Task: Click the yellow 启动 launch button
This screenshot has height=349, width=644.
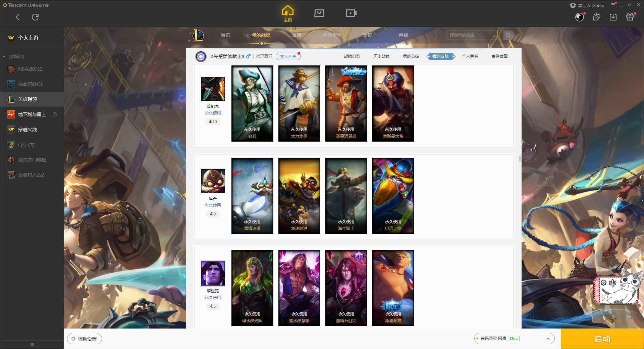Action: [x=602, y=339]
